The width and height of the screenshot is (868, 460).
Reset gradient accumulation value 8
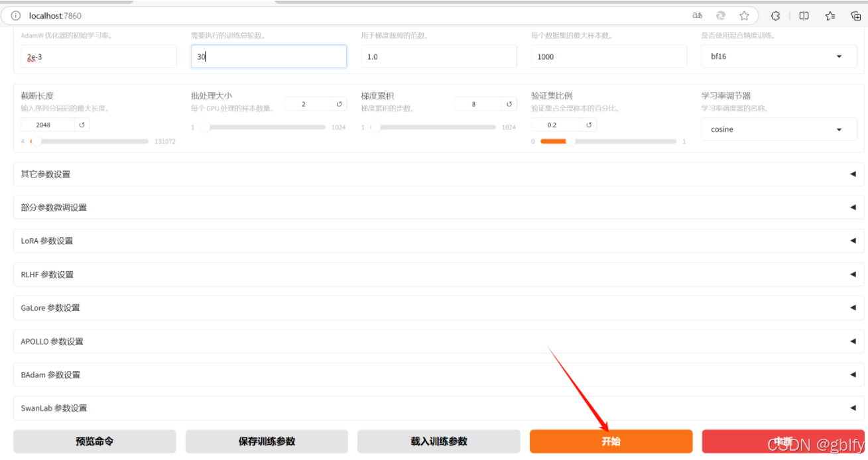coord(509,104)
